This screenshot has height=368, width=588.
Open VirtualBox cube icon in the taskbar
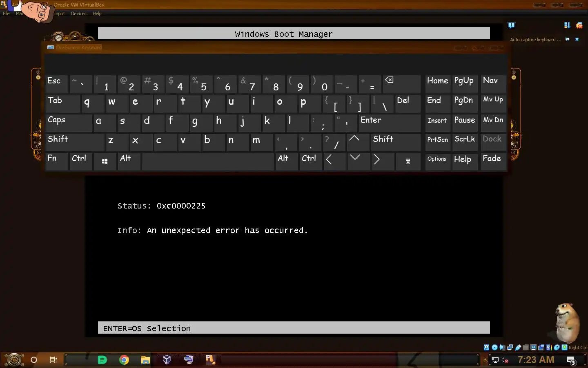(x=167, y=360)
